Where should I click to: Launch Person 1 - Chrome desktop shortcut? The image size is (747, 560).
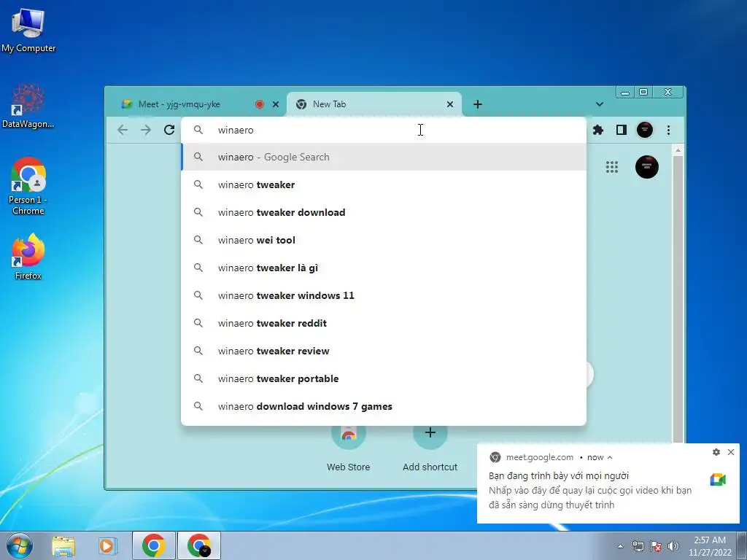tap(28, 186)
